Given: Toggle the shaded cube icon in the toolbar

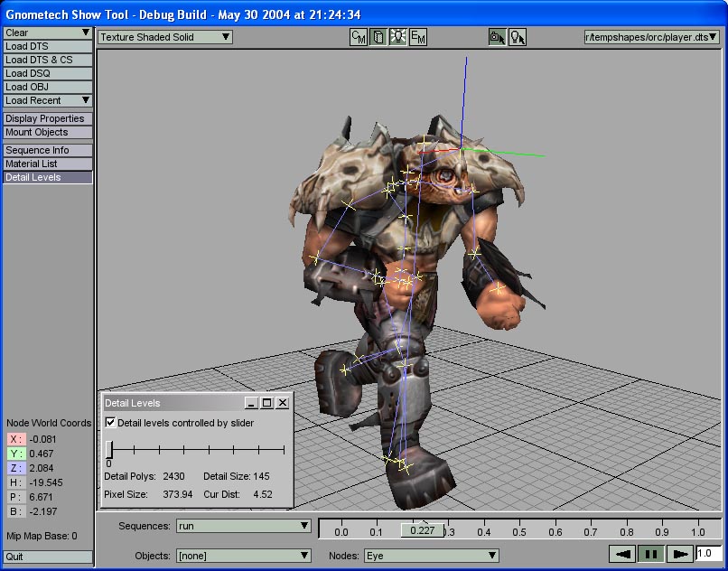Looking at the screenshot, I should pos(378,37).
